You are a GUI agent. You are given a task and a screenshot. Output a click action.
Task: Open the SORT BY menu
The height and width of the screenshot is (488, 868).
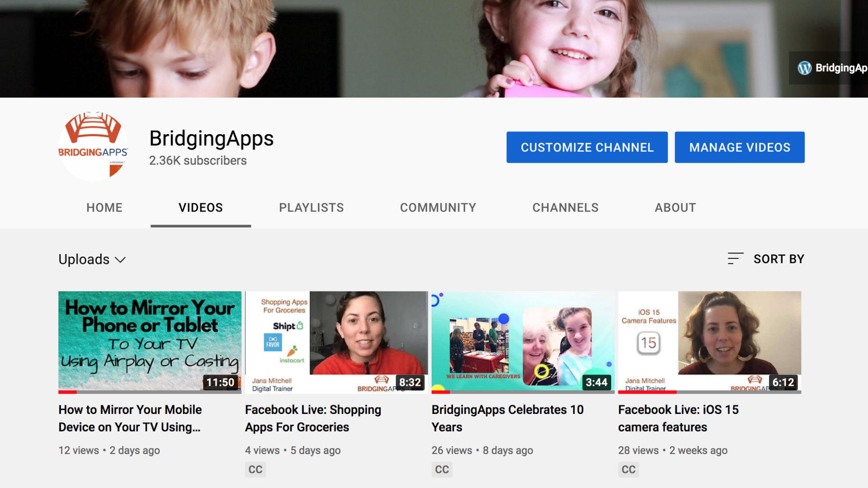click(x=766, y=259)
